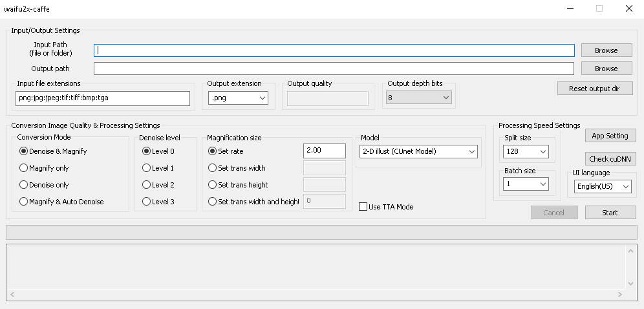
Task: Expand the Model selection dropdown
Action: click(418, 151)
